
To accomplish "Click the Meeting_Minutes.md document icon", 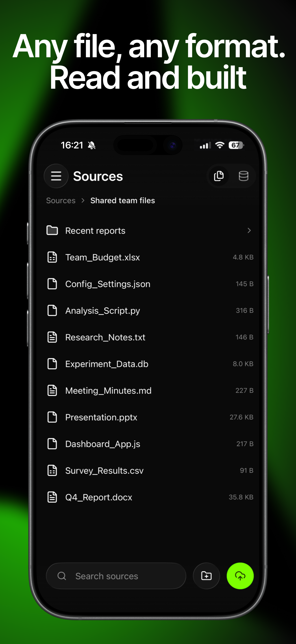I will [52, 390].
